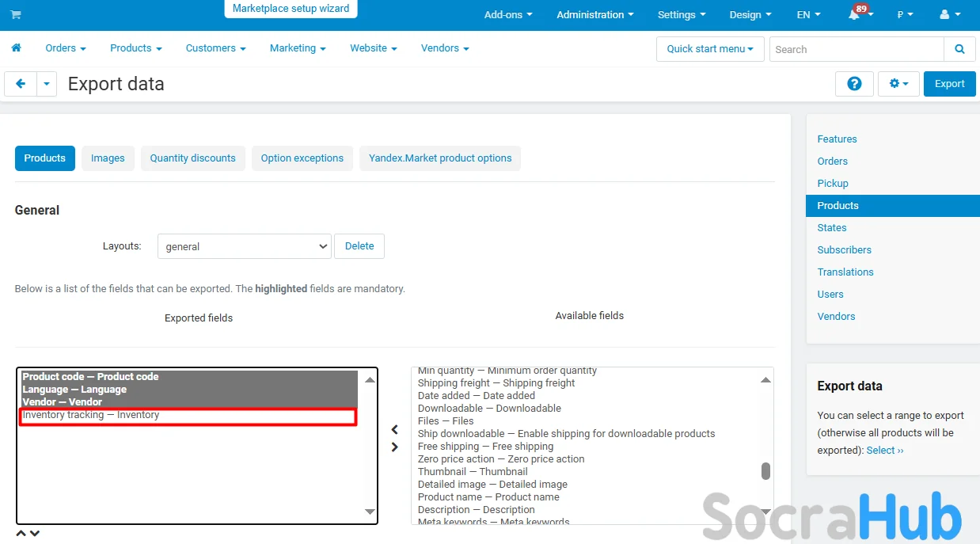
Task: Expand the Layouts dropdown showing general
Action: (x=244, y=246)
